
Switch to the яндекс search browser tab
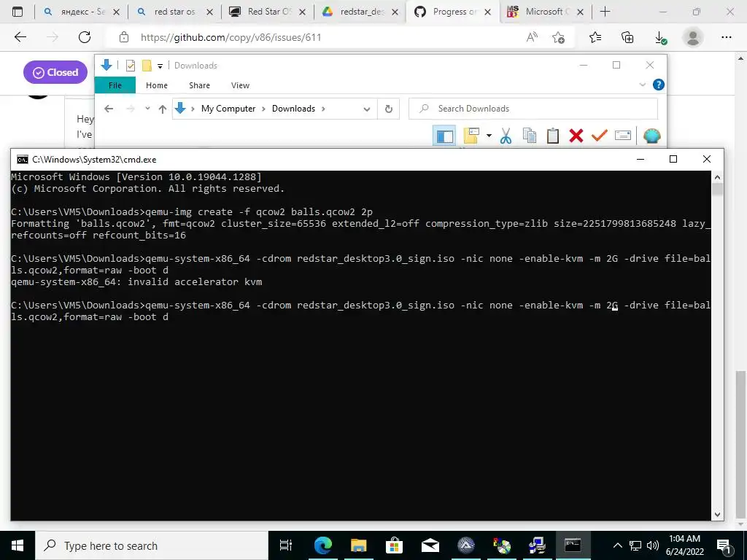pyautogui.click(x=81, y=12)
